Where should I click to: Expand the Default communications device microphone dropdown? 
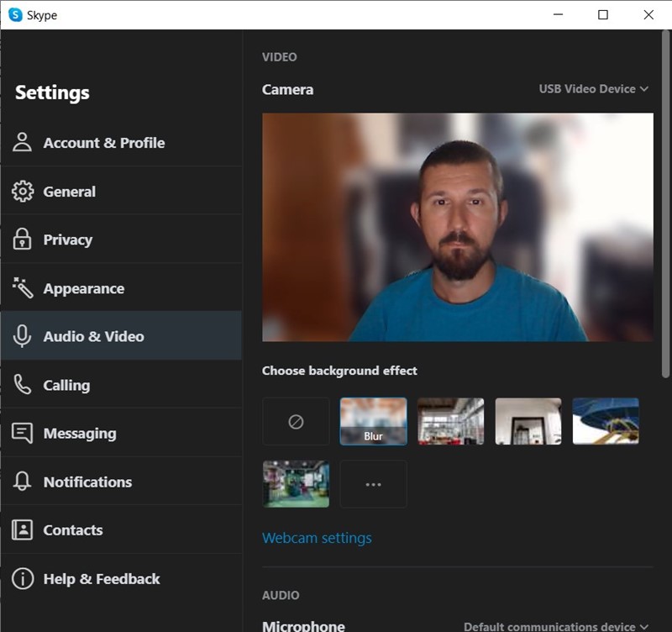(x=556, y=626)
